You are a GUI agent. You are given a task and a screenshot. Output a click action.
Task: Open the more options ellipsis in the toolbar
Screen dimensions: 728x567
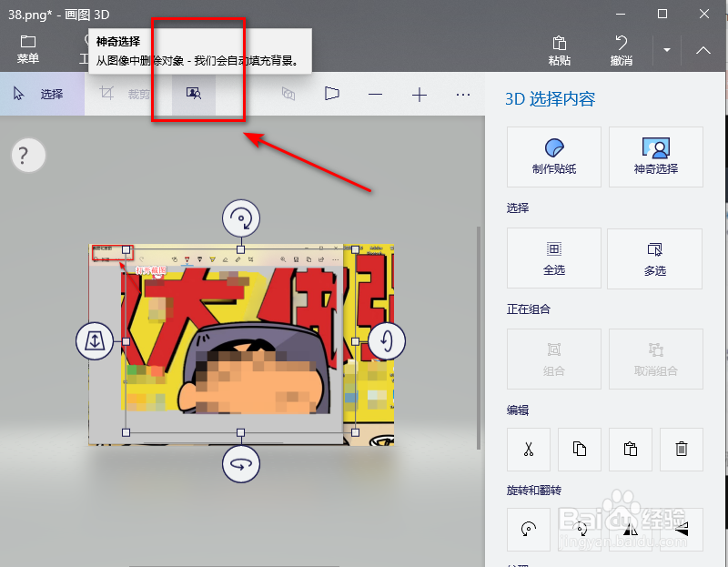tap(463, 95)
